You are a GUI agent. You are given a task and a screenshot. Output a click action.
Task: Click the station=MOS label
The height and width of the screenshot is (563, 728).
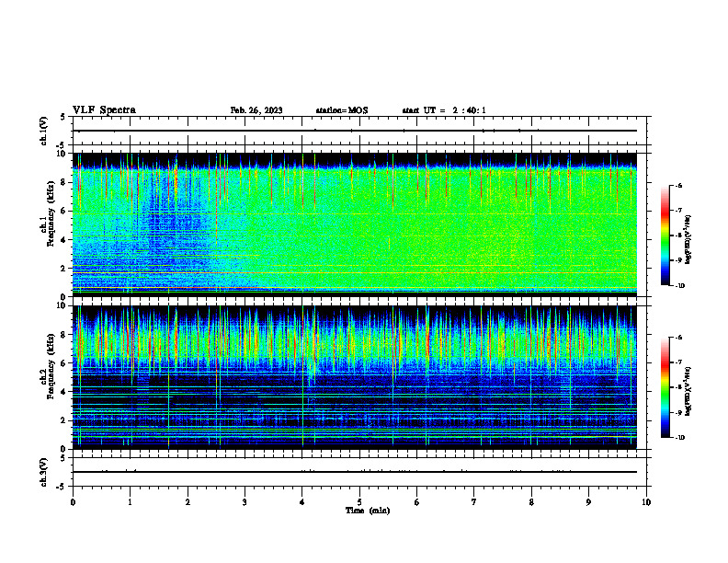click(342, 110)
